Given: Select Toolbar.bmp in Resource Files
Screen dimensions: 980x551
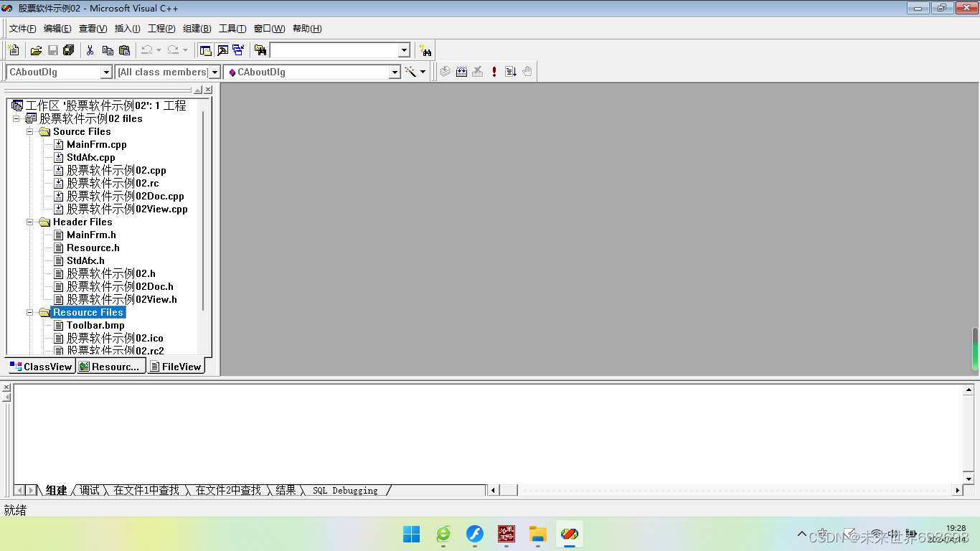Looking at the screenshot, I should (x=95, y=326).
